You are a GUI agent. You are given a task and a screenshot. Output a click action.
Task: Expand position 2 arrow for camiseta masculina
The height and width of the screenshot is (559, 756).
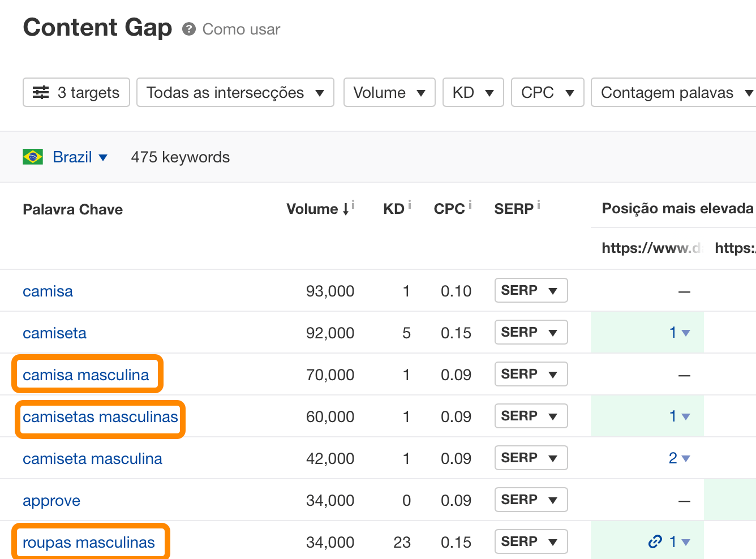686,458
